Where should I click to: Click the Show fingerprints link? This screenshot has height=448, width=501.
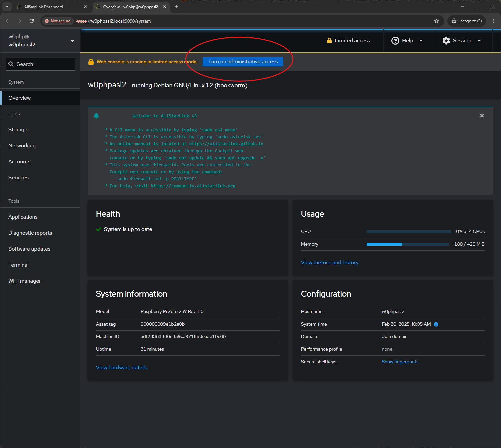point(400,362)
